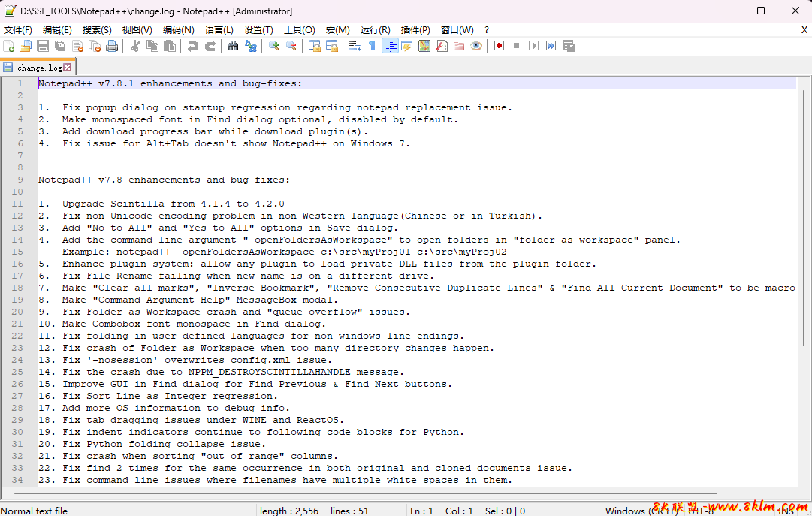Open the Function List panel icon
The width and height of the screenshot is (812, 516).
pyautogui.click(x=441, y=46)
